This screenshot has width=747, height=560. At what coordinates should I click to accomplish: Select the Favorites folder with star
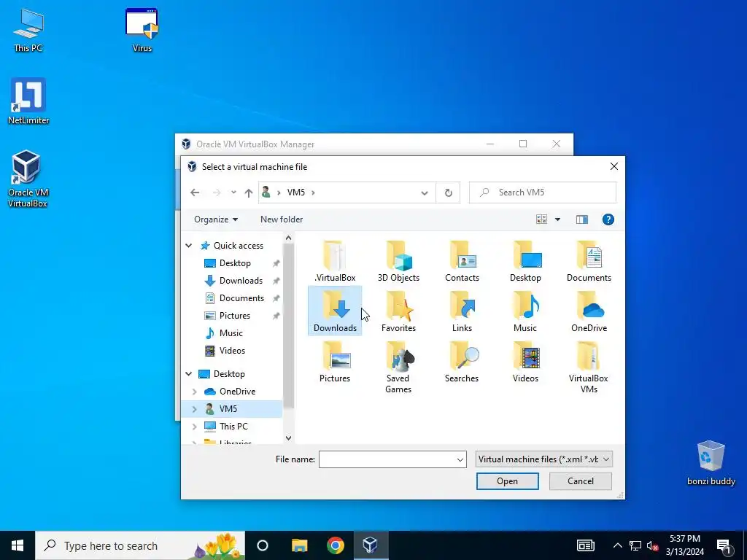(x=398, y=312)
